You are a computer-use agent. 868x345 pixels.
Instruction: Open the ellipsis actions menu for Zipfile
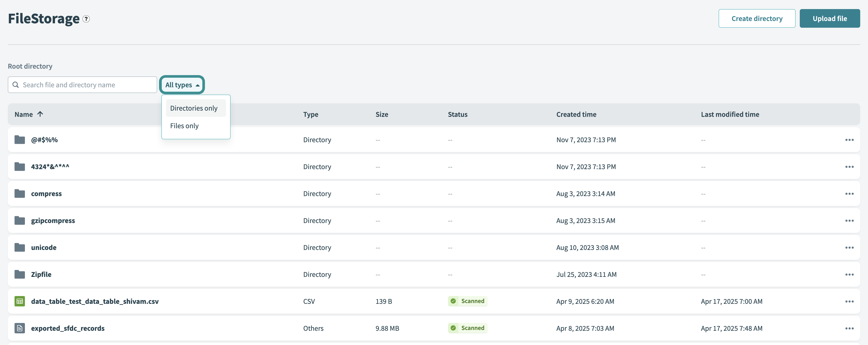[850, 274]
